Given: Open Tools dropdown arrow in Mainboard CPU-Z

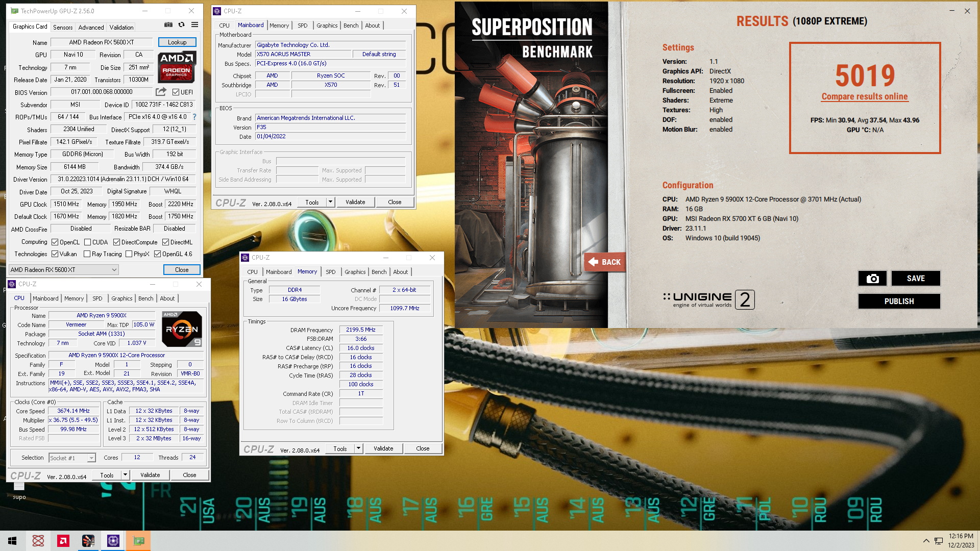Looking at the screenshot, I should point(330,202).
